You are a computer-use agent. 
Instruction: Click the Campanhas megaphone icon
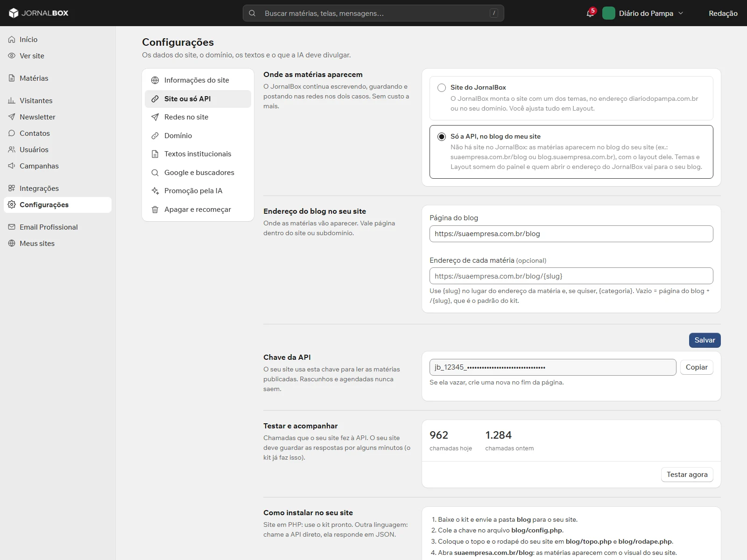click(12, 166)
